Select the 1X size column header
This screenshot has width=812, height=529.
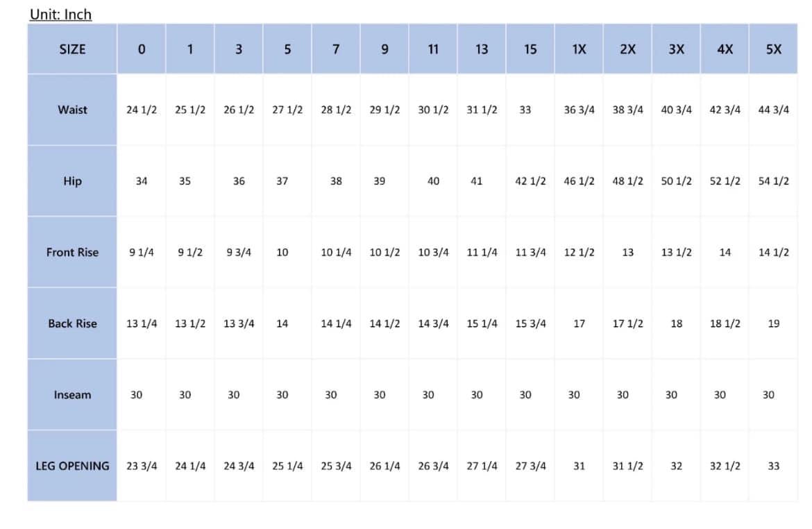[x=579, y=49]
